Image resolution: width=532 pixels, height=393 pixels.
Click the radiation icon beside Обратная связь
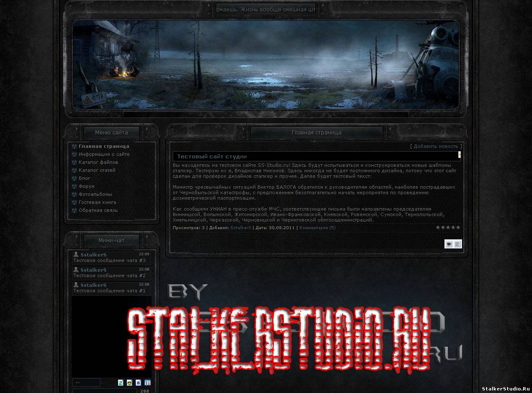(75, 211)
